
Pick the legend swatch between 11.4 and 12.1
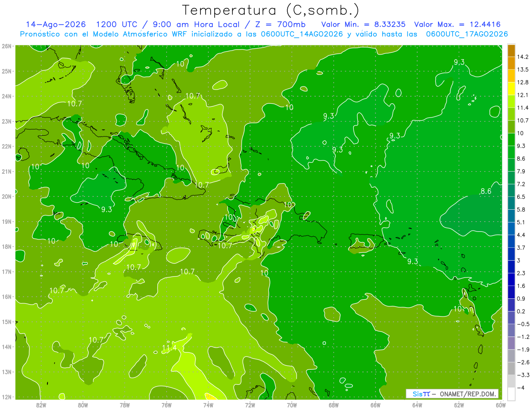(x=511, y=102)
